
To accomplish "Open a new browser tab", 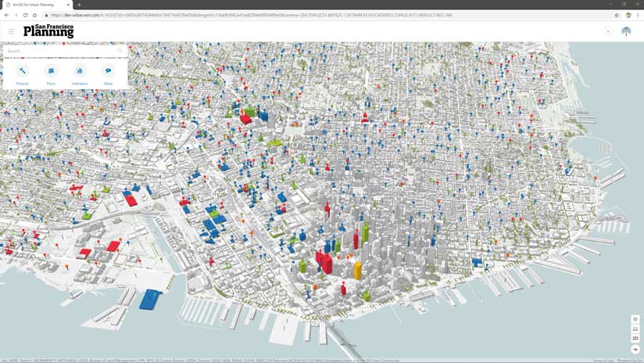I will (79, 5).
